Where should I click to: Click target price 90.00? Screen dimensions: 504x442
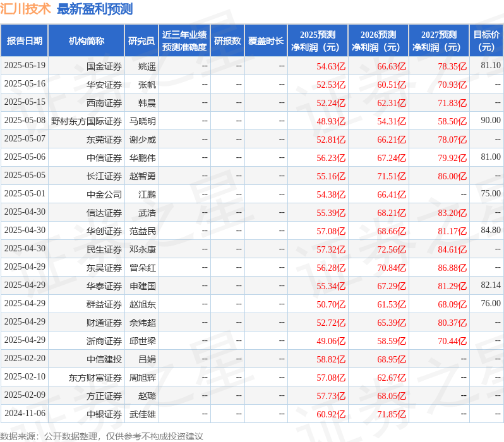(x=491, y=120)
